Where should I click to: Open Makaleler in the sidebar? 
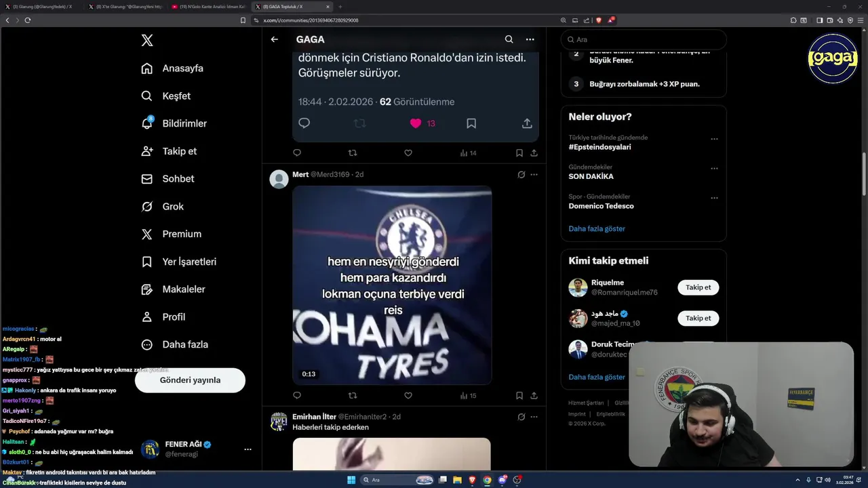tap(173, 289)
